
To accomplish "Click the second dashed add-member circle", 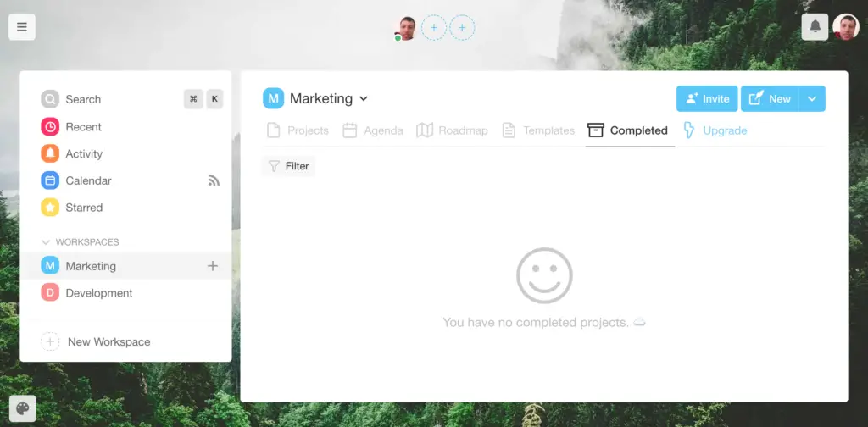I will 462,28.
